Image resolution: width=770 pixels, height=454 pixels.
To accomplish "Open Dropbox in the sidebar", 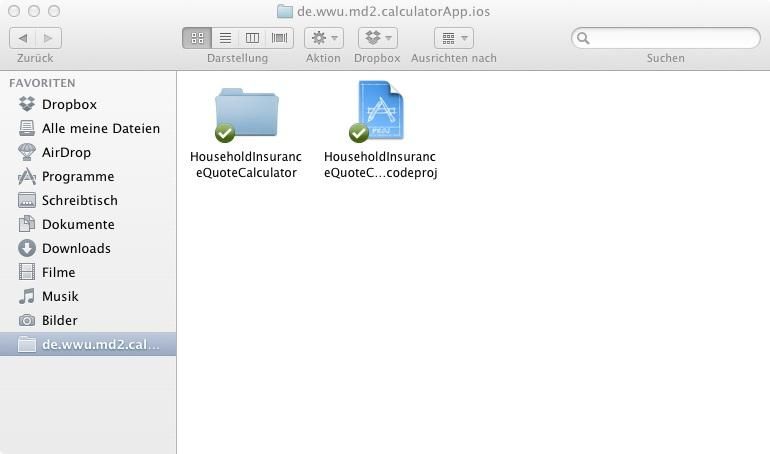I will 88,104.
